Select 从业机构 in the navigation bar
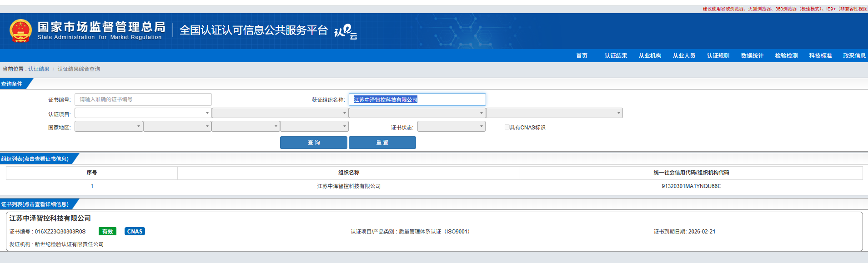The width and height of the screenshot is (868, 263). click(x=650, y=56)
